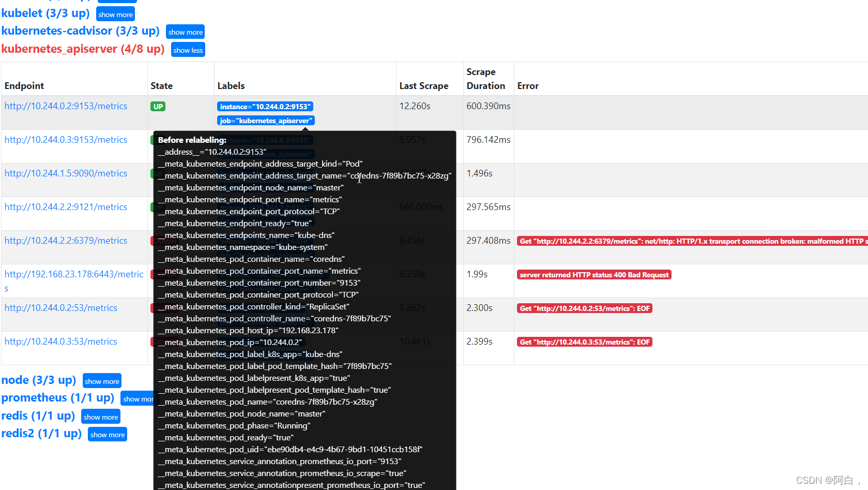Open the kubernetes_apiserver (4/8 up) heading
This screenshot has width=868, height=490.
(x=83, y=49)
